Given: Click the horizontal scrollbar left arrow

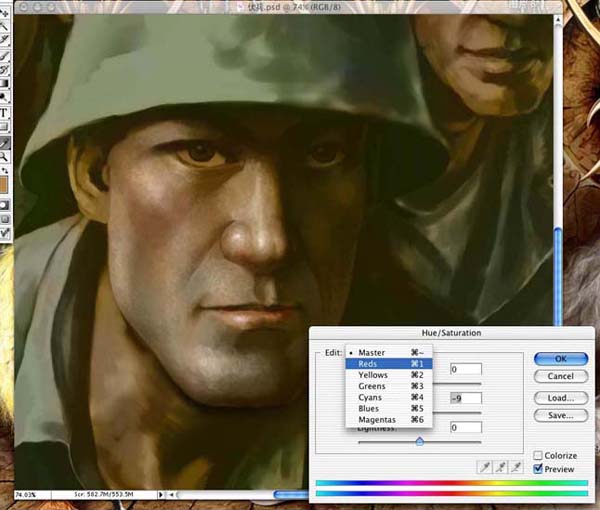Looking at the screenshot, I should [x=171, y=495].
